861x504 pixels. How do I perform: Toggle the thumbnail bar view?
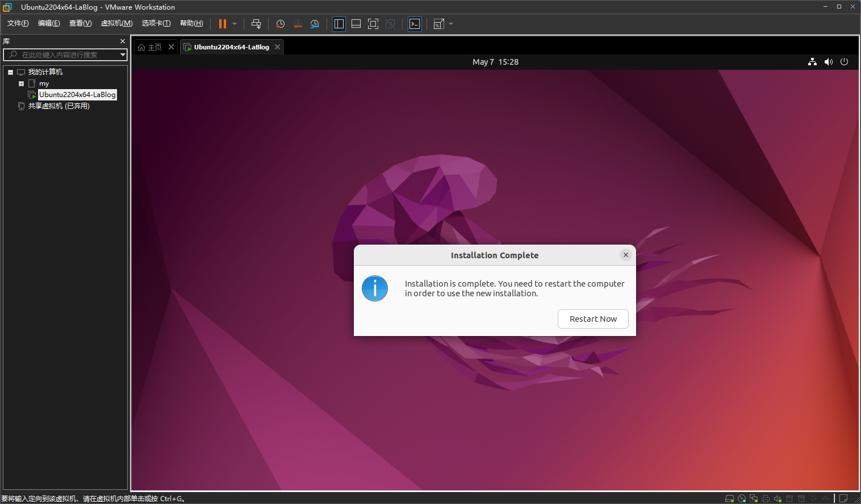tap(356, 24)
